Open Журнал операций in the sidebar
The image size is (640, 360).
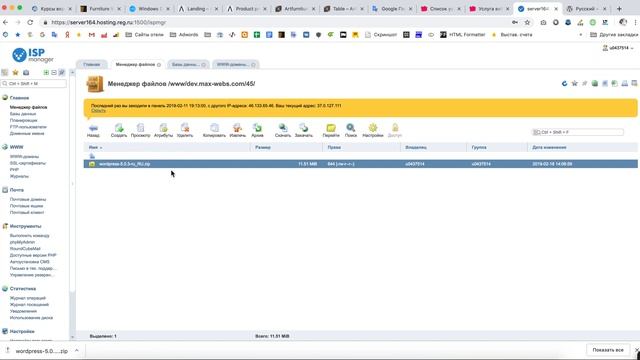coord(28,298)
